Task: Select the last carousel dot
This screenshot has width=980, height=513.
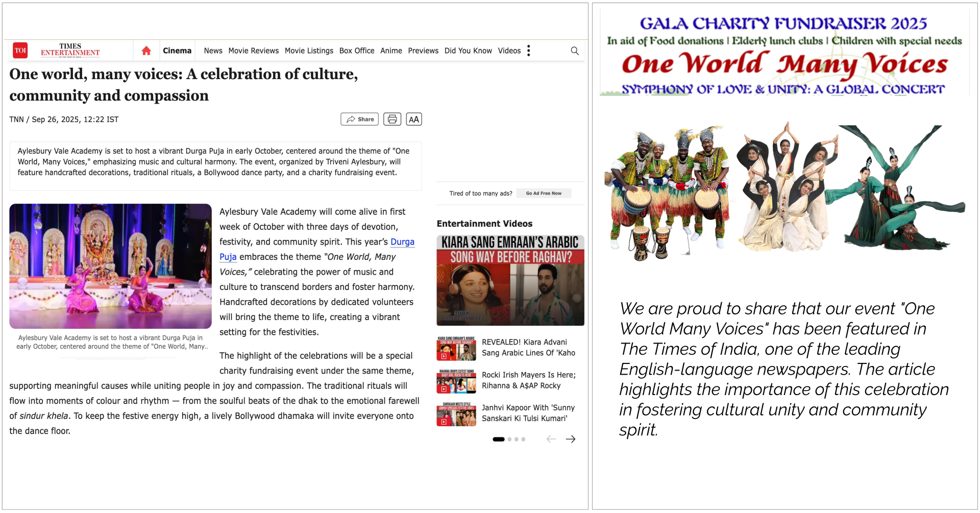Action: tap(523, 439)
